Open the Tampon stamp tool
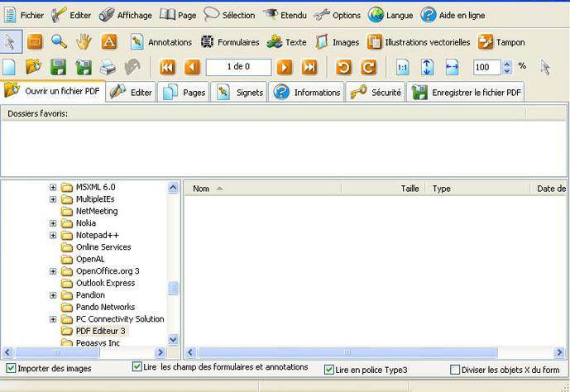570x392 pixels. tap(501, 42)
